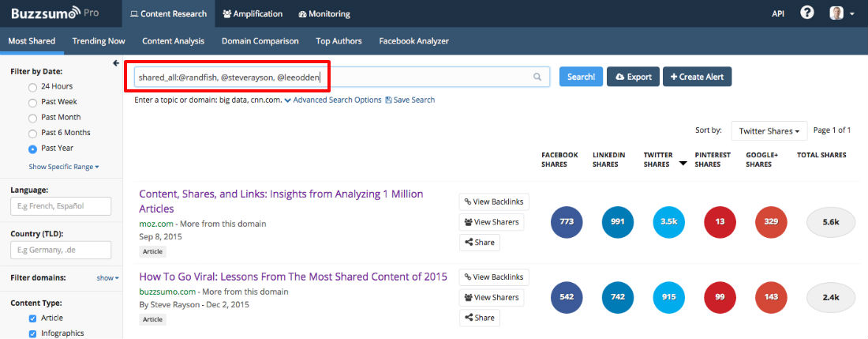Open the help question mark icon
The height and width of the screenshot is (339, 868).
coord(807,13)
